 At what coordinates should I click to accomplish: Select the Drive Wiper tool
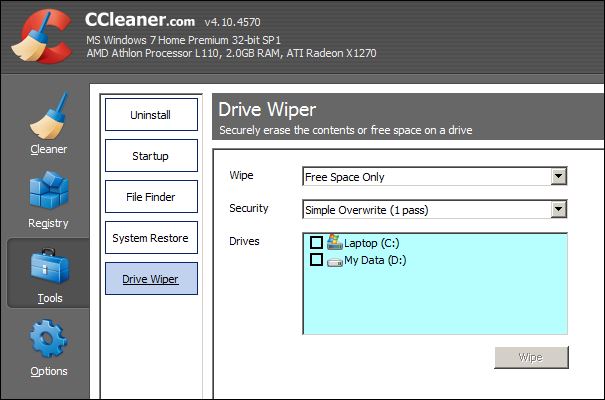pos(151,279)
